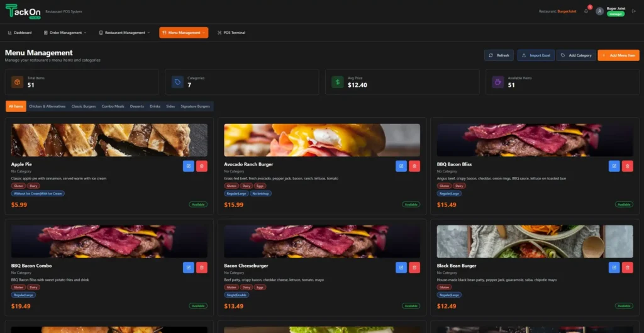Open the notifications bell
The image size is (644, 333).
click(x=586, y=11)
